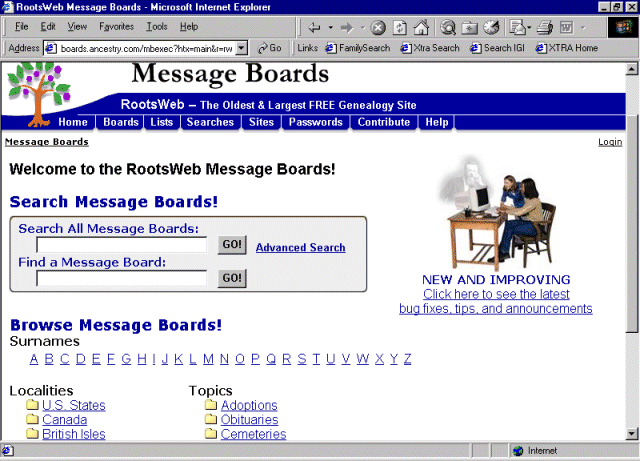Open the View menu
Viewport: 640px width, 461px height.
(x=77, y=27)
